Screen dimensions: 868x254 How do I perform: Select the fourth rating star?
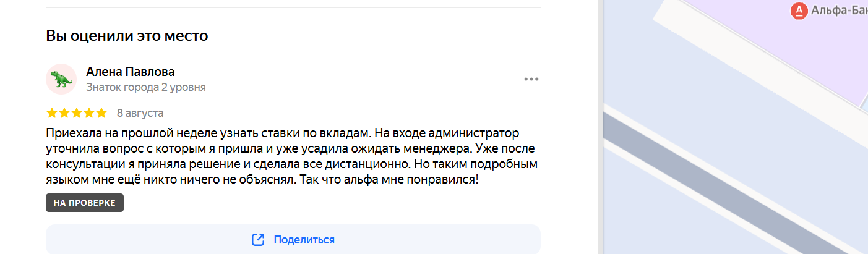click(x=89, y=113)
